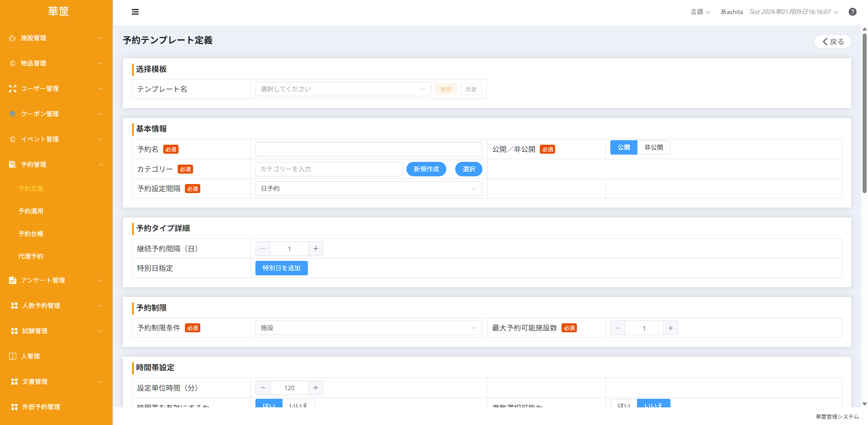Click the 新規作成 category button
The width and height of the screenshot is (868, 425).
point(426,169)
